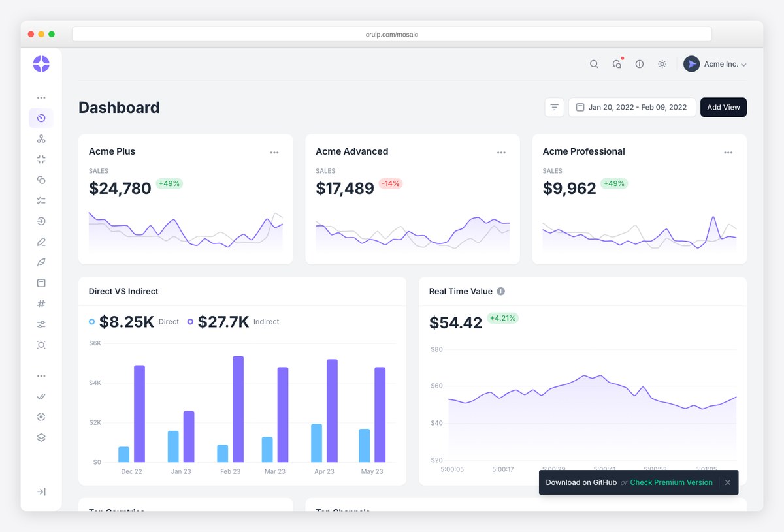The height and width of the screenshot is (532, 784).
Task: Click the leaf sidebar icon
Action: tap(41, 262)
